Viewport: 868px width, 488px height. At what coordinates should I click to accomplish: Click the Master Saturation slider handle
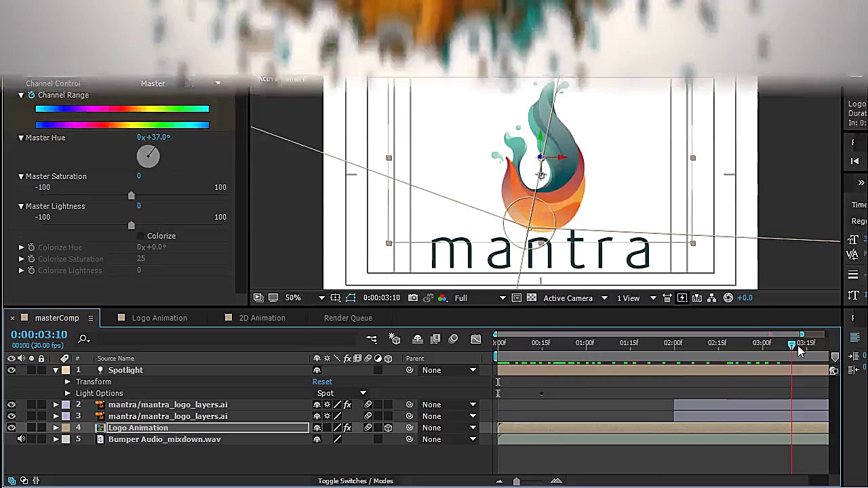pos(132,196)
